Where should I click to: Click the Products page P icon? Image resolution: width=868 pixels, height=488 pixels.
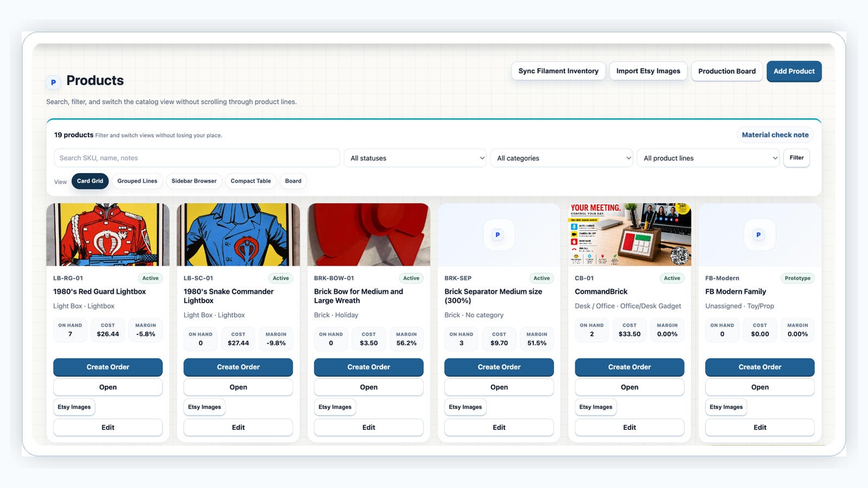coord(53,82)
